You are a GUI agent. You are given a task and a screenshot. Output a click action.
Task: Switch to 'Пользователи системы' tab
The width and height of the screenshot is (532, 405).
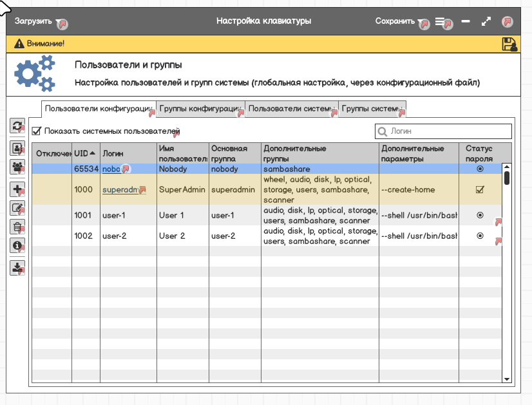[291, 109]
